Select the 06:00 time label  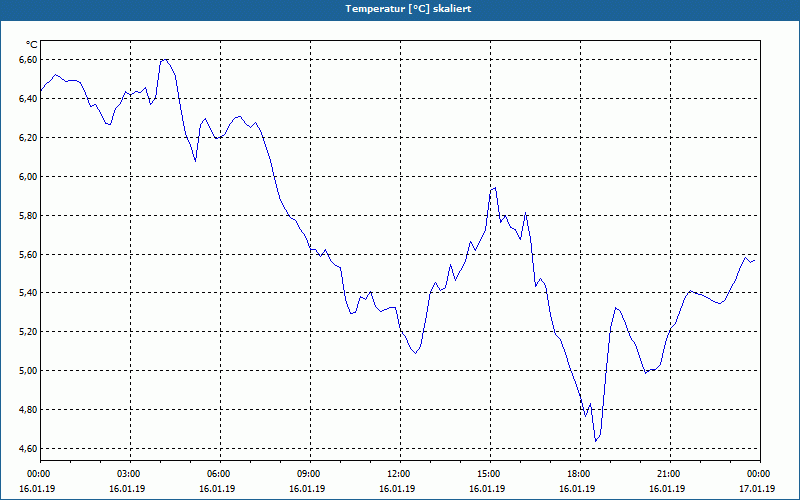pos(219,474)
